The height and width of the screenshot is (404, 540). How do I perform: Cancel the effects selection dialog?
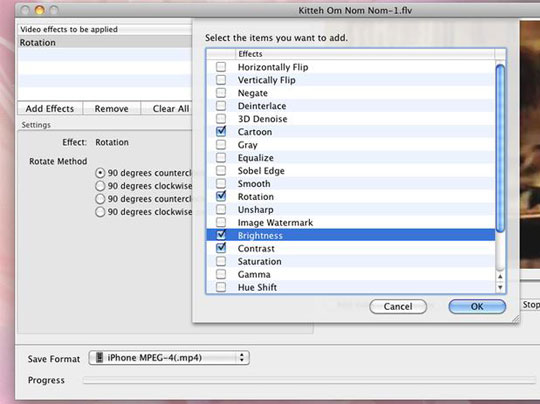[398, 307]
